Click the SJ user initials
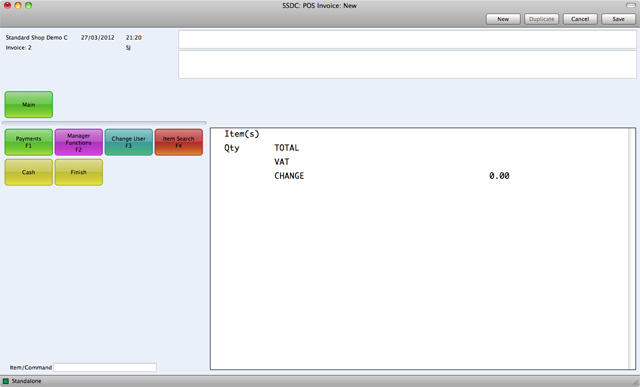640x387 pixels. point(128,48)
